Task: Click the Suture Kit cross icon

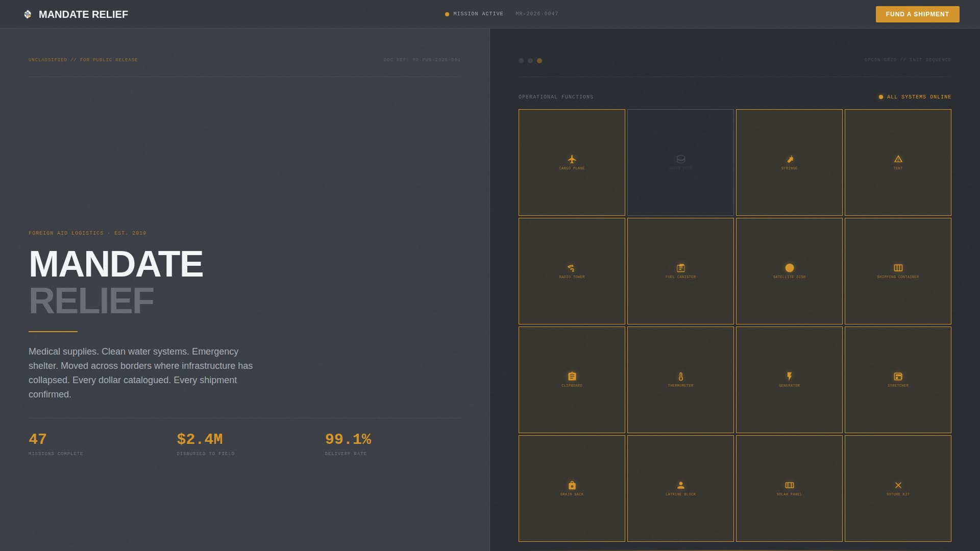Action: pyautogui.click(x=898, y=485)
